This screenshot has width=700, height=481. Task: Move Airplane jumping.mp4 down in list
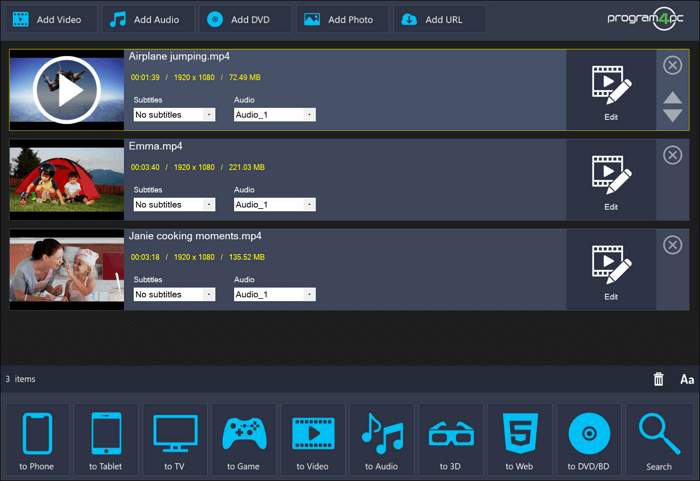(673, 116)
